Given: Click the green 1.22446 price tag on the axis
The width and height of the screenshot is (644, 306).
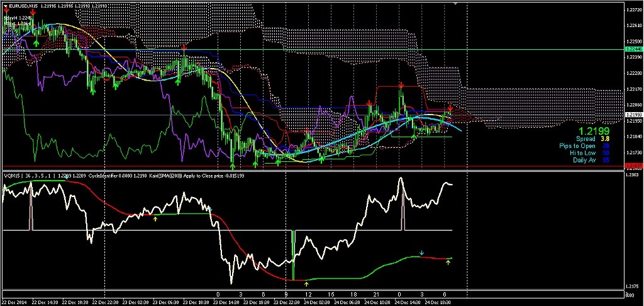Looking at the screenshot, I should [x=633, y=49].
